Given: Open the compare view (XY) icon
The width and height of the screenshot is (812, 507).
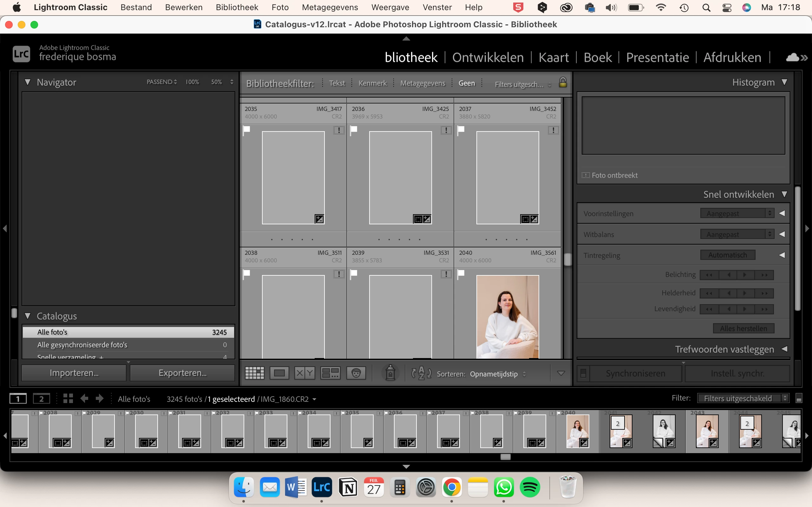Looking at the screenshot, I should (x=304, y=373).
